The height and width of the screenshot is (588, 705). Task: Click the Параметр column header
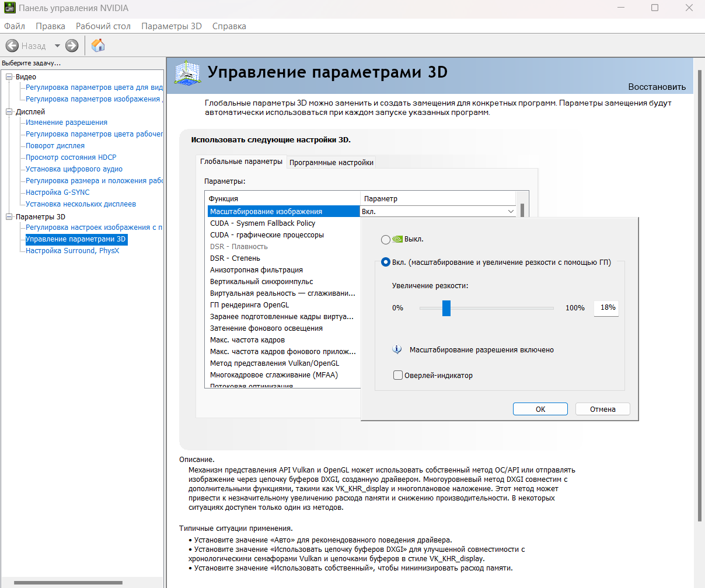click(x=439, y=199)
